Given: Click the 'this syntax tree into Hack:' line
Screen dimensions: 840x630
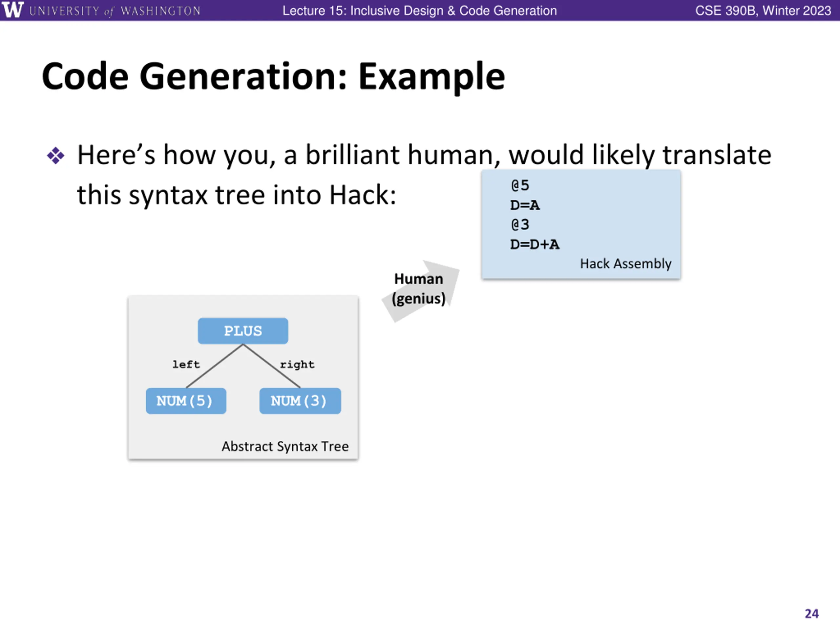Looking at the screenshot, I should (237, 195).
